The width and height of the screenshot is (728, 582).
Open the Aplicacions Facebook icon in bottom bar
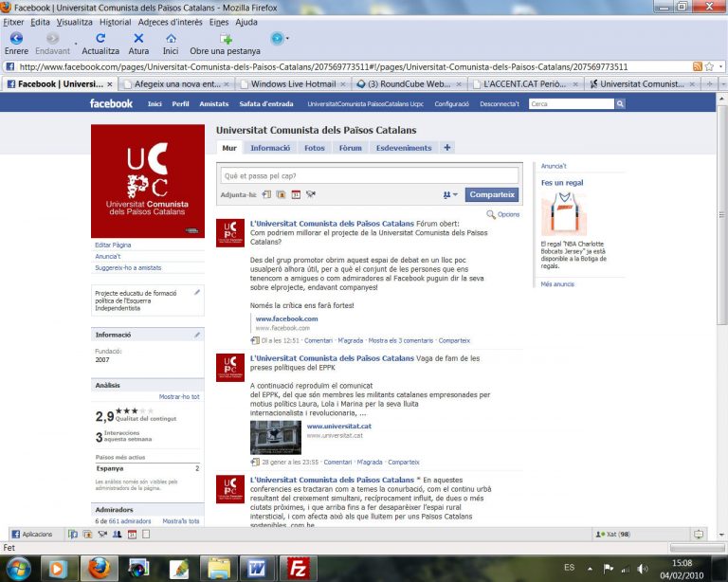point(16,535)
